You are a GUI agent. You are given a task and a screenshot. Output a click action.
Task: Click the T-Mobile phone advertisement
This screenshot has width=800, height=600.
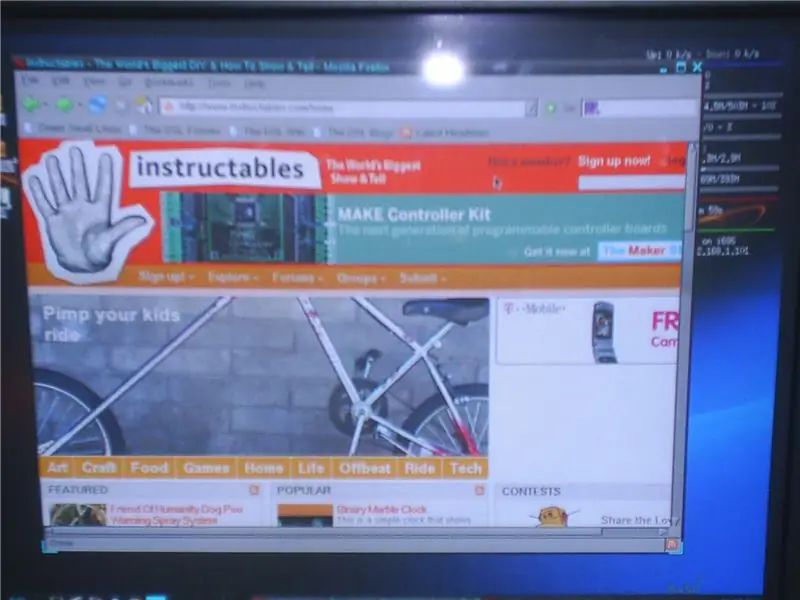588,331
